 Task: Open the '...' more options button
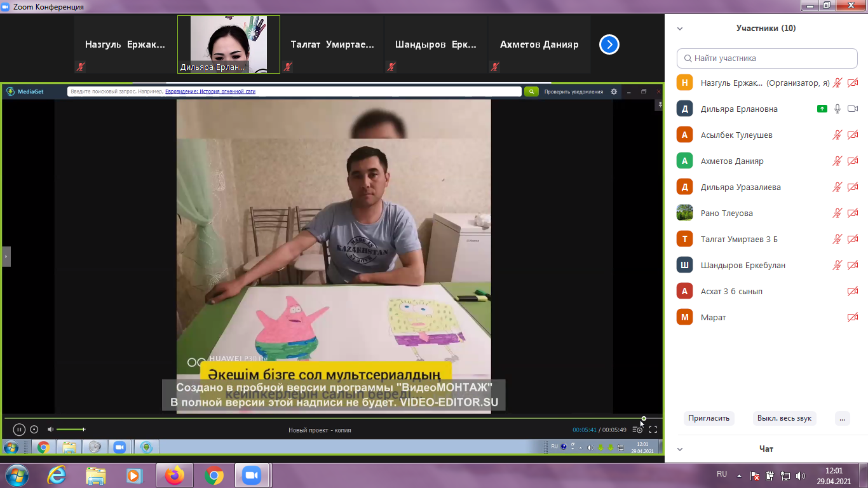pos(842,418)
